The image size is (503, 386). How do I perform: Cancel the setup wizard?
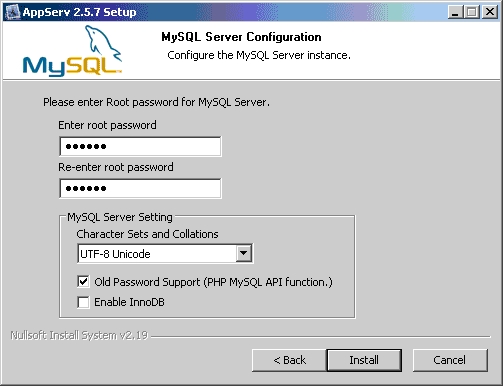pyautogui.click(x=450, y=360)
